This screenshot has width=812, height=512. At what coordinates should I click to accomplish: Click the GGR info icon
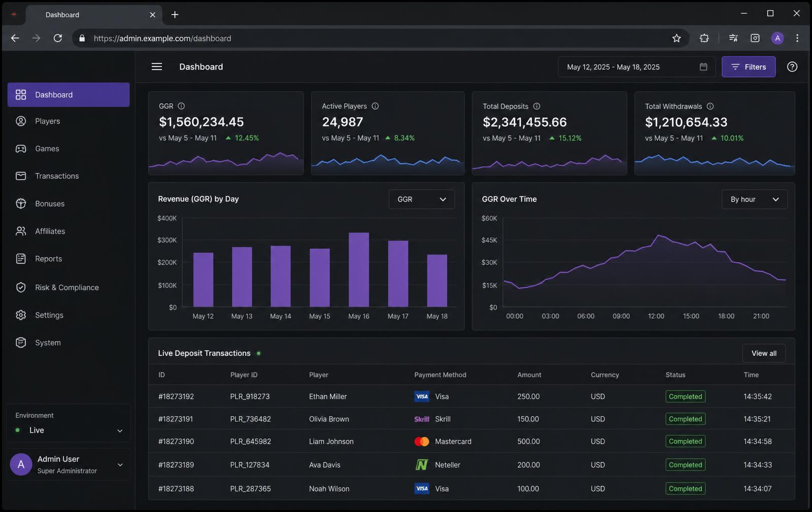coord(181,106)
